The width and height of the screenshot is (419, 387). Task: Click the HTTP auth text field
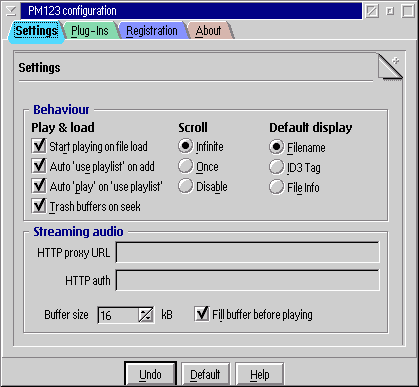point(248,280)
